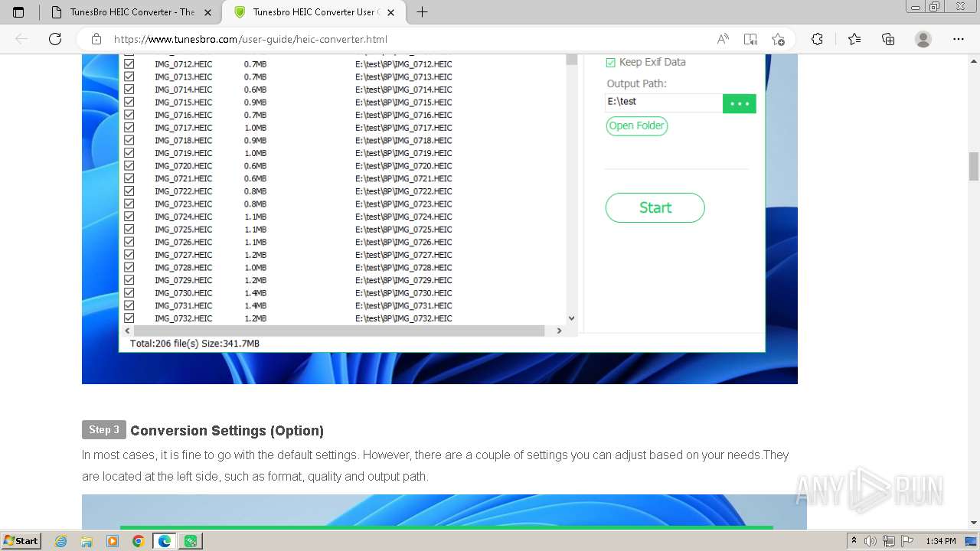
Task: Select the IMG_0720.HEIC file name
Action: click(x=184, y=166)
